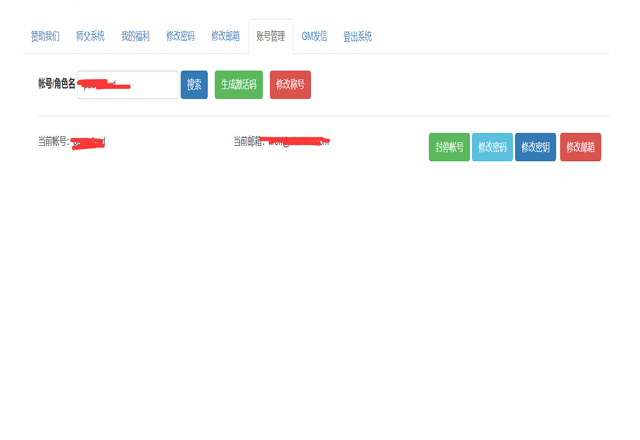640x440 pixels.
Task: Click the green 生成激活码 button
Action: 239,85
